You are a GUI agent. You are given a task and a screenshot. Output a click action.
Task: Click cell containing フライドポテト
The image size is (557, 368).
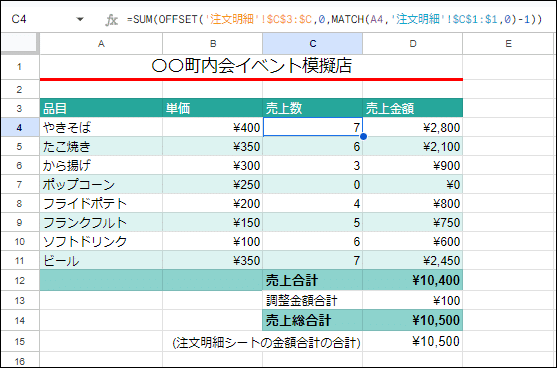tap(101, 203)
